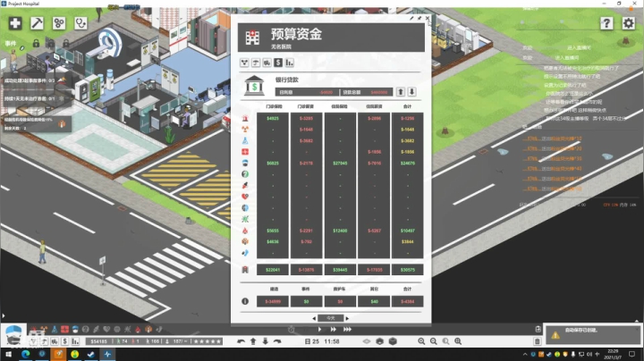This screenshot has width=644, height=361.
Task: Open the hospital management plus menu
Action: 15,23
